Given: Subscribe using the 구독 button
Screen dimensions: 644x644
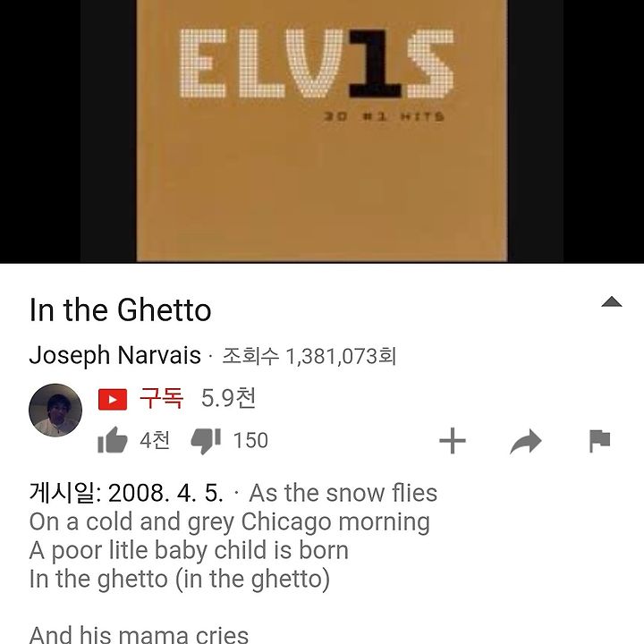Looking at the screenshot, I should coord(161,397).
